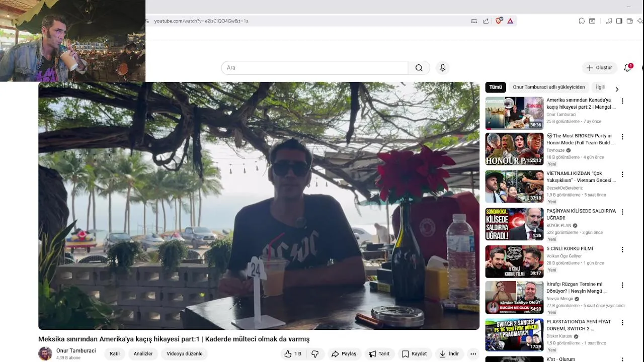This screenshot has width=644, height=362.
Task: Like the video with thumbs up
Action: pyautogui.click(x=293, y=354)
